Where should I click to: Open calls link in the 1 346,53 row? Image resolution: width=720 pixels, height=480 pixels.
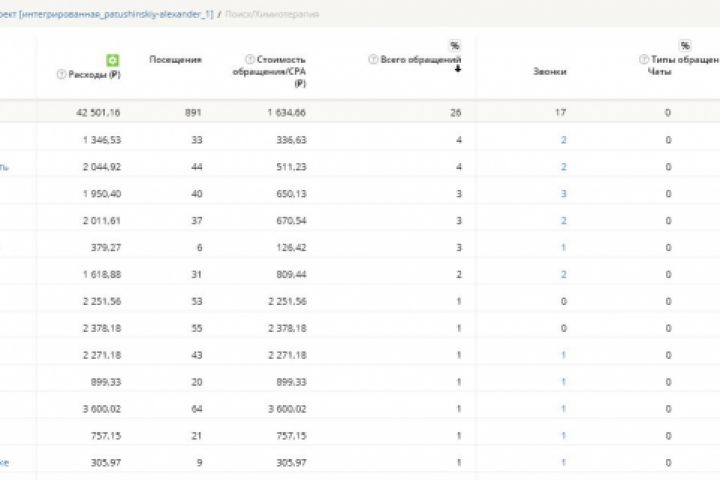pos(563,140)
